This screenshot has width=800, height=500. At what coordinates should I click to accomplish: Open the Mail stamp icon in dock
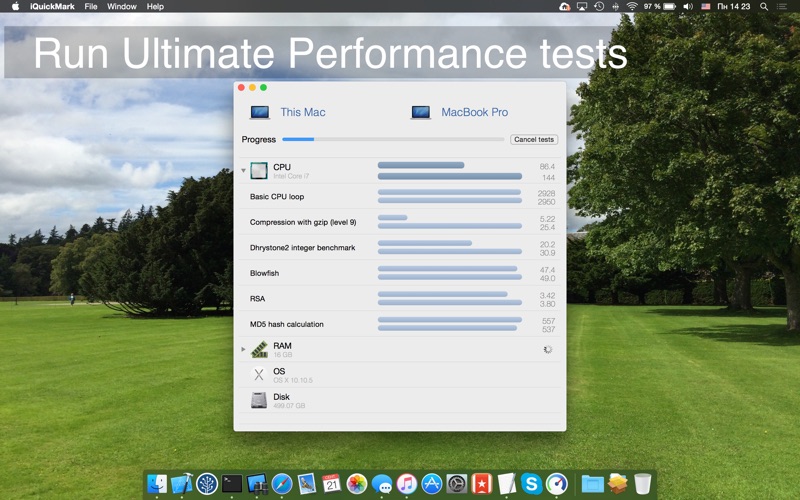(307, 484)
